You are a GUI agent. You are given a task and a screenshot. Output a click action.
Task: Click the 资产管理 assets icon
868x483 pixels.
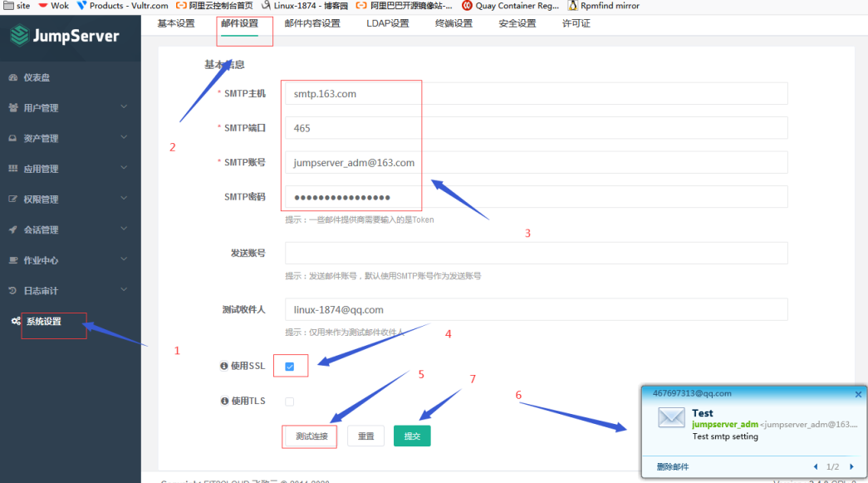(x=12, y=139)
